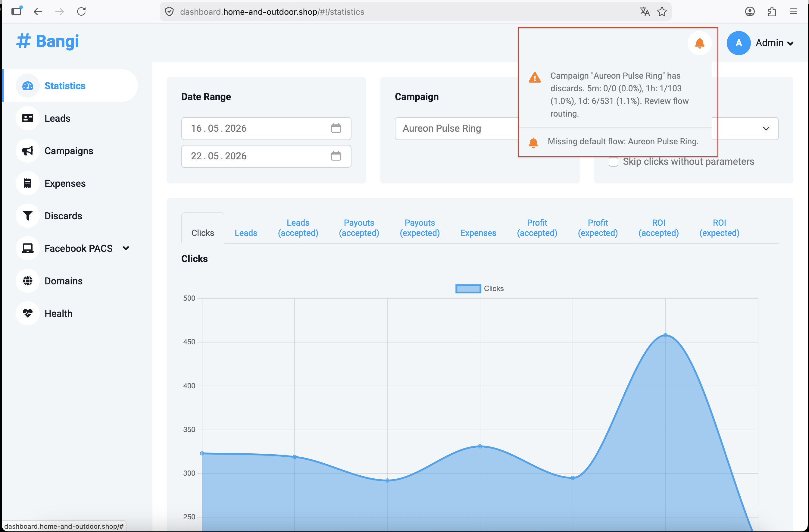The image size is (809, 532).
Task: Click the Discards funnel icon
Action: point(27,216)
